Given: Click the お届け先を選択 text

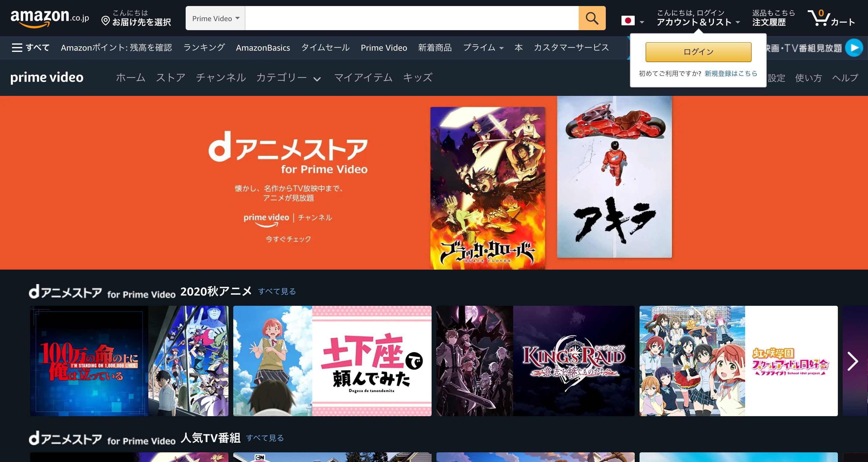Looking at the screenshot, I should coord(142,22).
